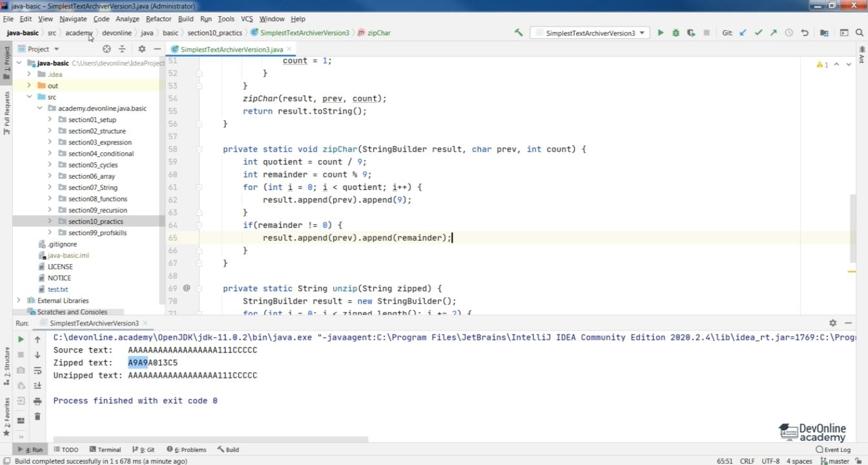Click the Git commit checkmark icon

pos(758,32)
